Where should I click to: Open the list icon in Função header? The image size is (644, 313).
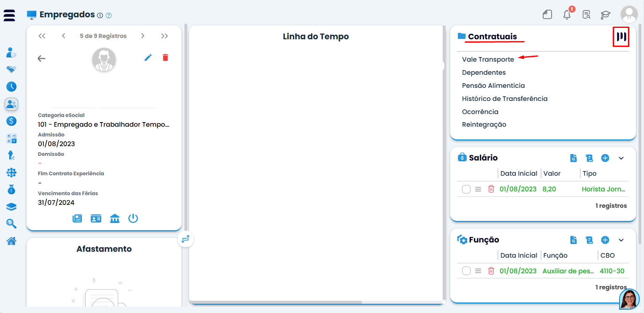tap(589, 240)
